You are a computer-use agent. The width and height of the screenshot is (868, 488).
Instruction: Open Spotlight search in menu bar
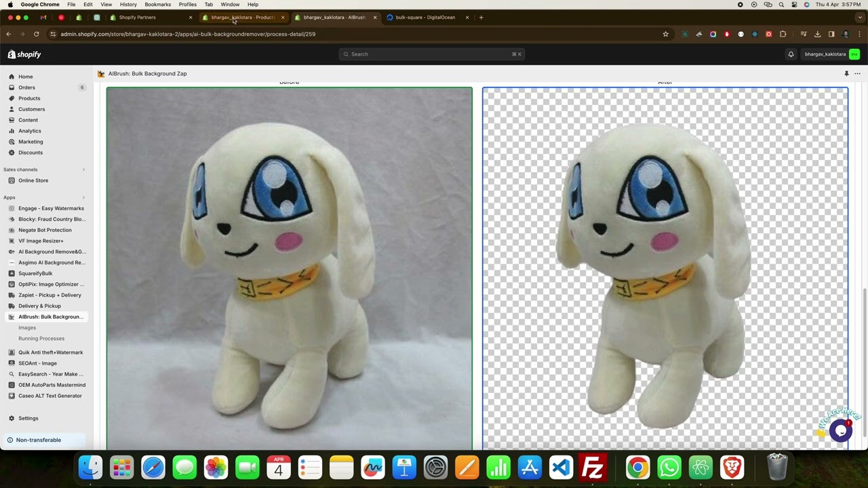point(781,4)
